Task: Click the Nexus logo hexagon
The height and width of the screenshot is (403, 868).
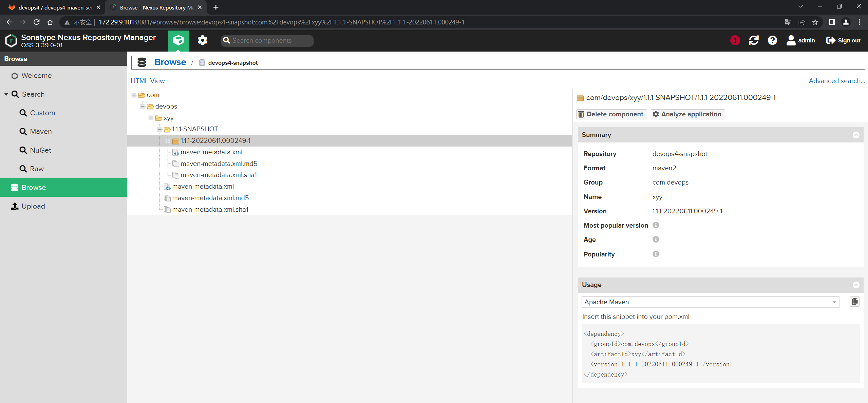Action: 11,41
